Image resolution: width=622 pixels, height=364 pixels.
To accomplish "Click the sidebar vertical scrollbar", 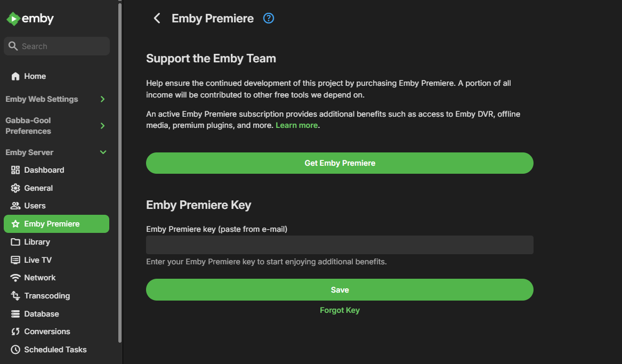I will point(120,171).
